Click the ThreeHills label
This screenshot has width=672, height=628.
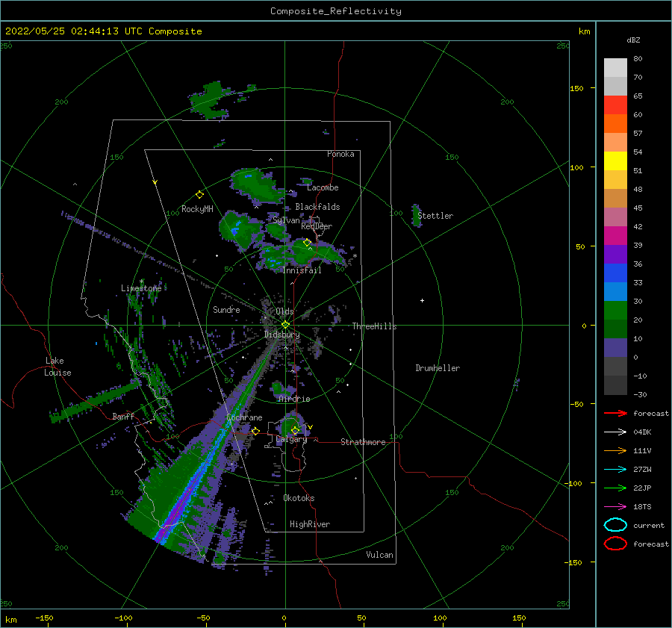pos(375,326)
